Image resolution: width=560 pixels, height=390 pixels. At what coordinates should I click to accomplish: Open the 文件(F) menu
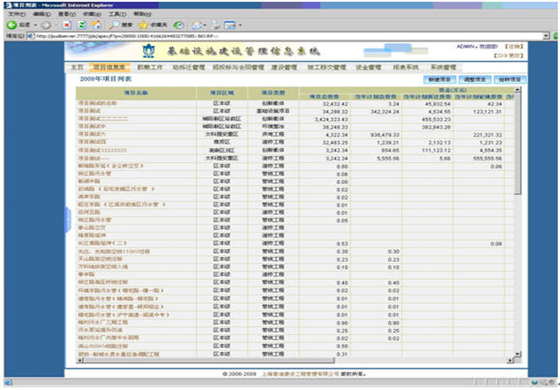tap(17, 14)
